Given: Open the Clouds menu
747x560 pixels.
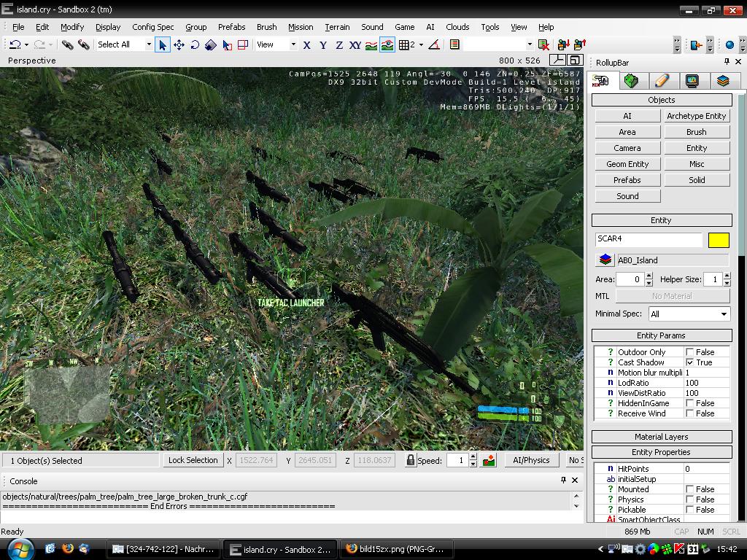Looking at the screenshot, I should pos(457,27).
